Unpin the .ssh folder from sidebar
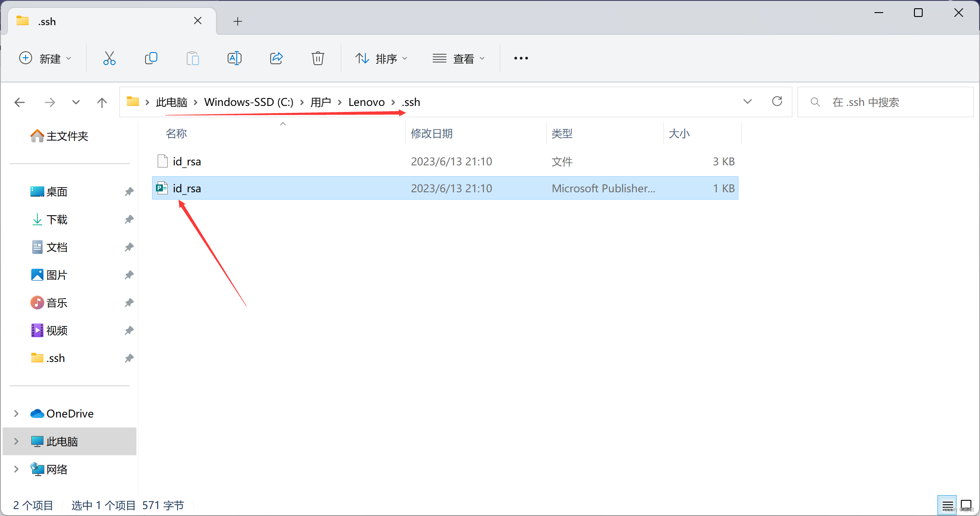The height and width of the screenshot is (516, 980). [129, 358]
